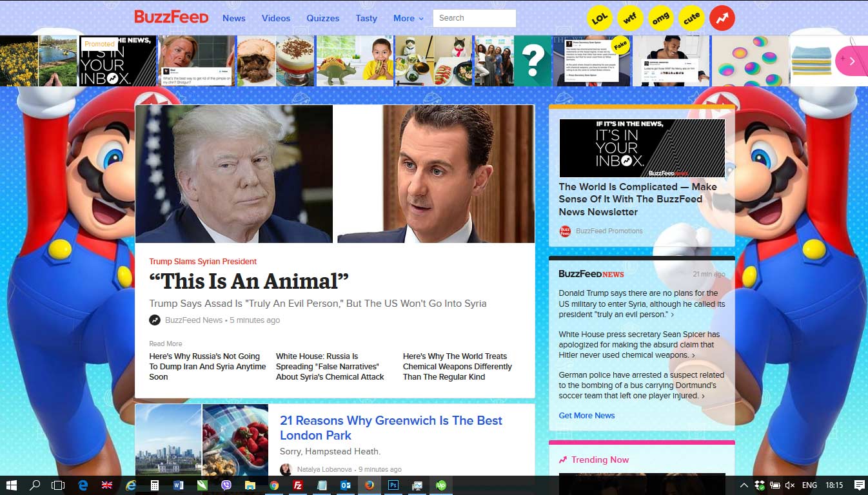The width and height of the screenshot is (868, 495).
Task: Expand the More dropdown menu
Action: 408,18
